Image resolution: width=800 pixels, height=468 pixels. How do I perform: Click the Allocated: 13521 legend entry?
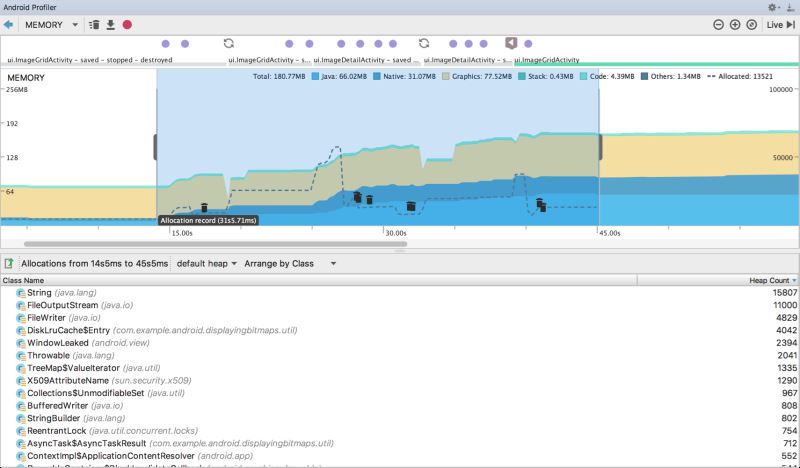[x=740, y=77]
